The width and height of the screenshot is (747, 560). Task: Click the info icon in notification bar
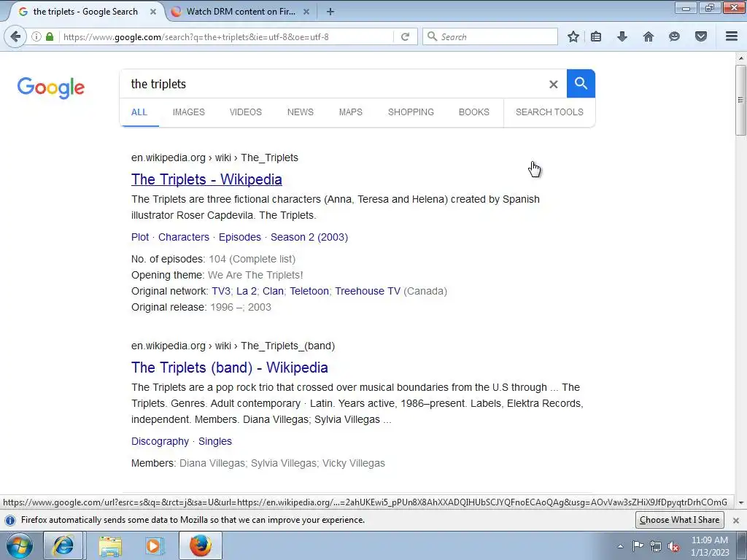(9, 520)
